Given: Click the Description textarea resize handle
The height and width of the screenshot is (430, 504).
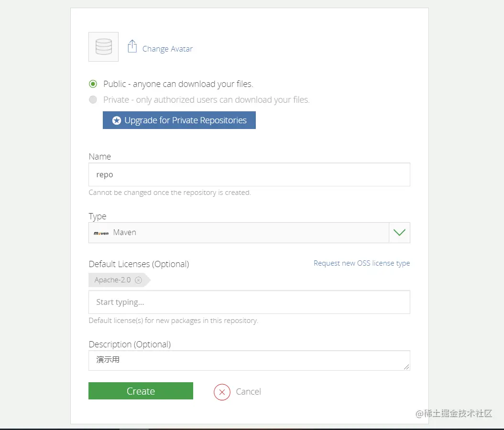Looking at the screenshot, I should click(x=407, y=367).
